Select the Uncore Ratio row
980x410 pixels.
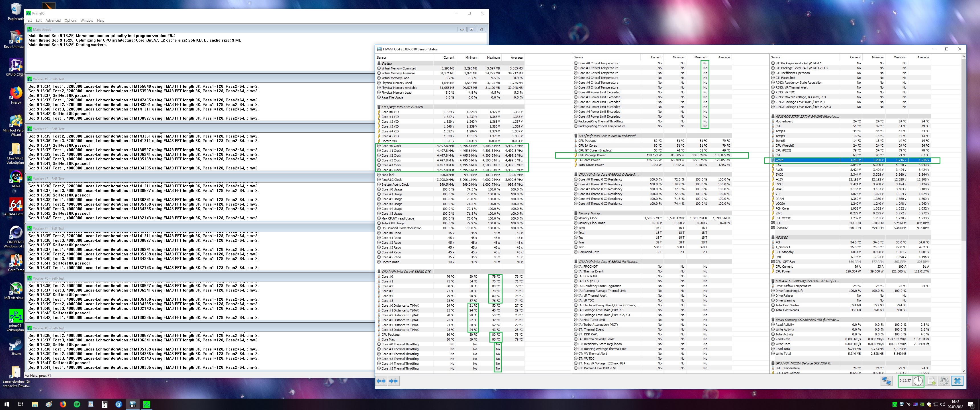(x=450, y=262)
